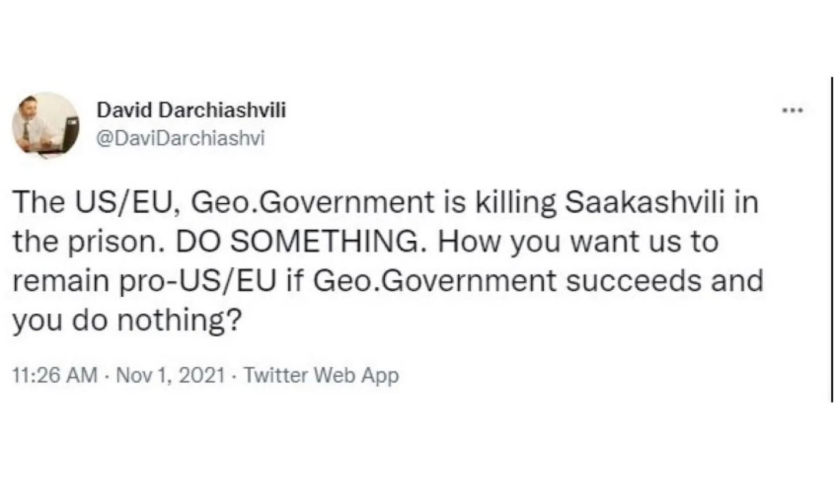Screen dimensions: 834x504
Task: Open the tweet's three-dot more options menu
Action: [x=793, y=110]
